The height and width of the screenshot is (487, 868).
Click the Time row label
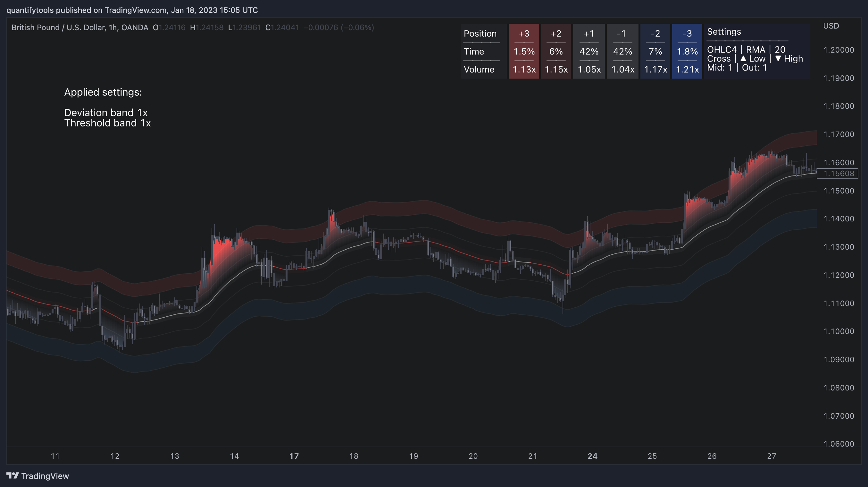click(x=474, y=52)
